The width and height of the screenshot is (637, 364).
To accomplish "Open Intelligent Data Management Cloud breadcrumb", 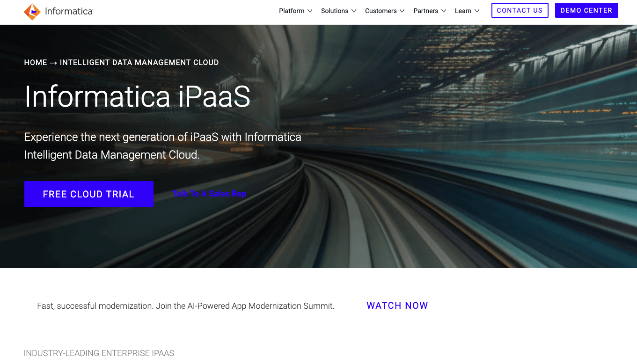I will [139, 62].
